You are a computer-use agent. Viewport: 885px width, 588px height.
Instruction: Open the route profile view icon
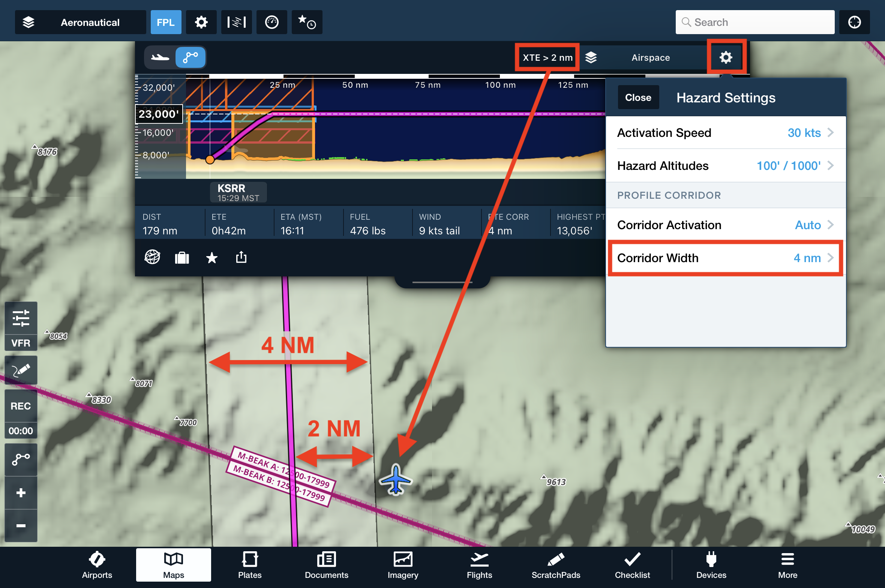coord(236,22)
